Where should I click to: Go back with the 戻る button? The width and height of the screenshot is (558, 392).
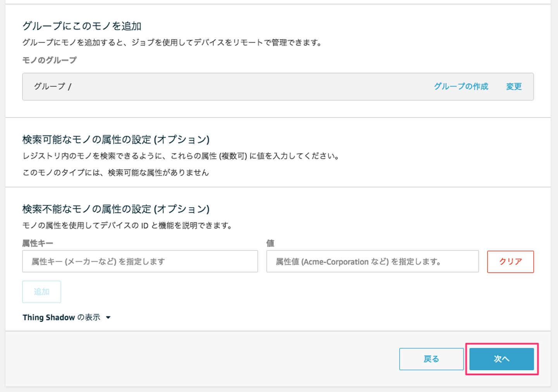[x=431, y=359]
